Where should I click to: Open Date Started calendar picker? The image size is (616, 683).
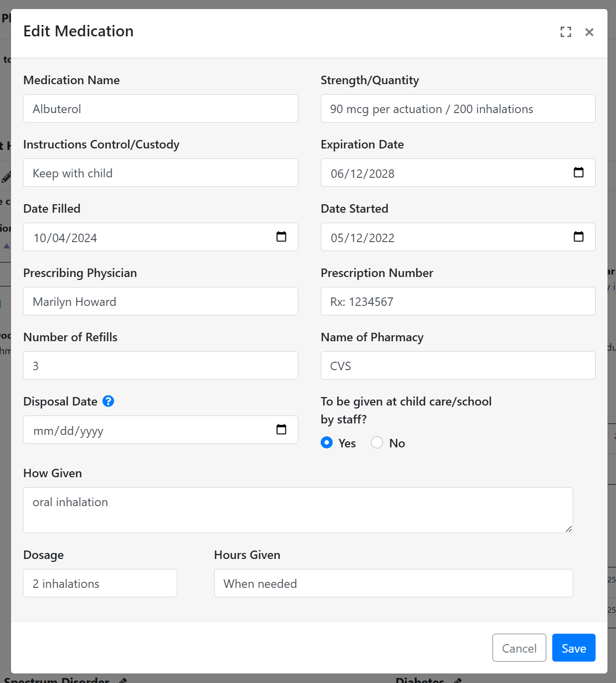pyautogui.click(x=579, y=237)
